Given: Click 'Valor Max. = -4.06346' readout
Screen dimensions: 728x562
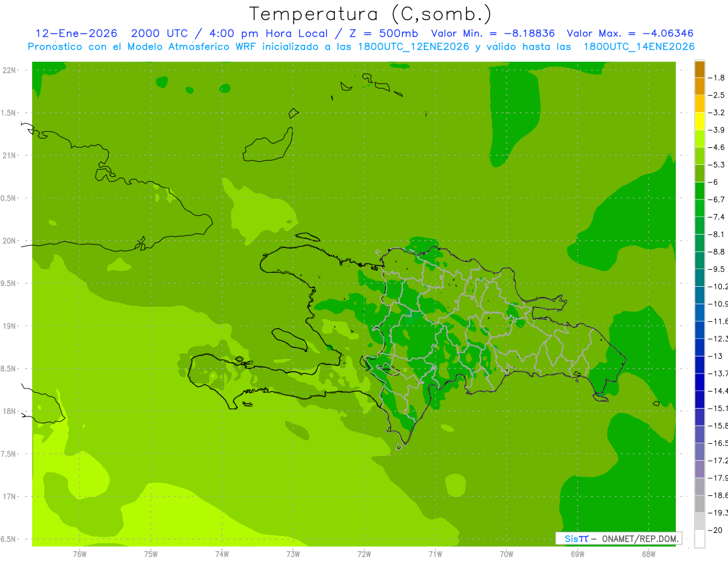Looking at the screenshot, I should (630, 33).
